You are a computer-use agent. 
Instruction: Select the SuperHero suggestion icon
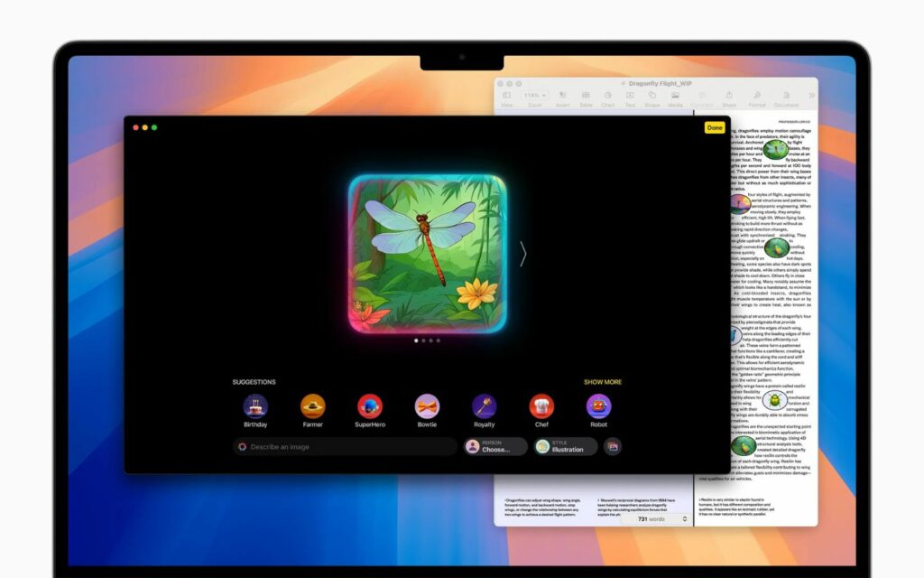pyautogui.click(x=370, y=408)
